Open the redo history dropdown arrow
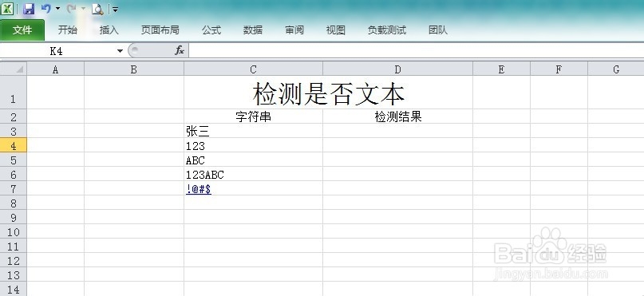Screen dimensions: 644x296 [83, 9]
